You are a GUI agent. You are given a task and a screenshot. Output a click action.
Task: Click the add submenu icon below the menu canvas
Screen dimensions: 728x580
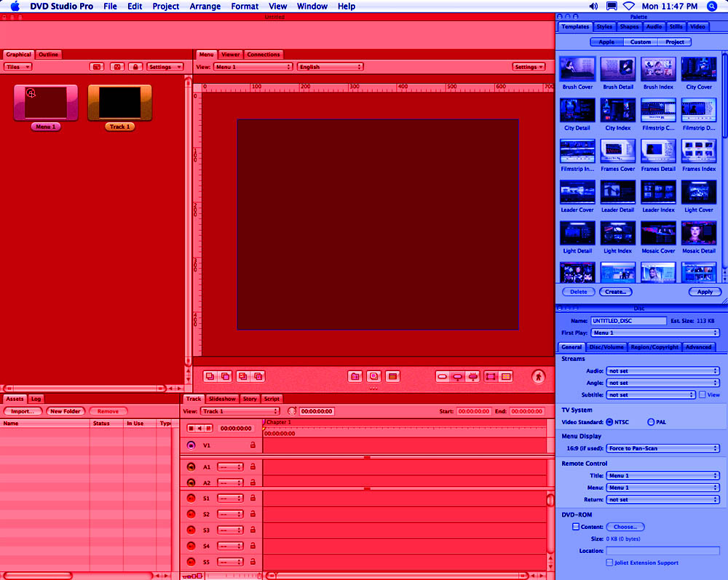point(355,376)
